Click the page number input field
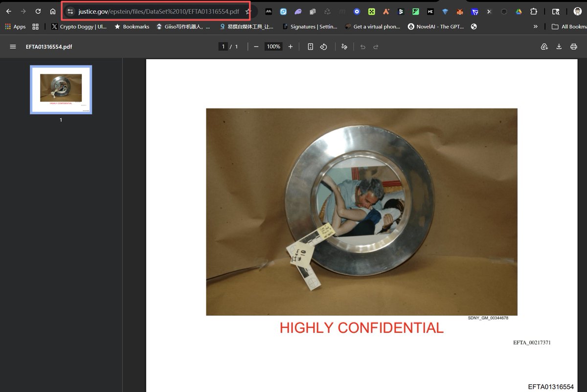Screen dimensions: 587x392 click(x=223, y=47)
